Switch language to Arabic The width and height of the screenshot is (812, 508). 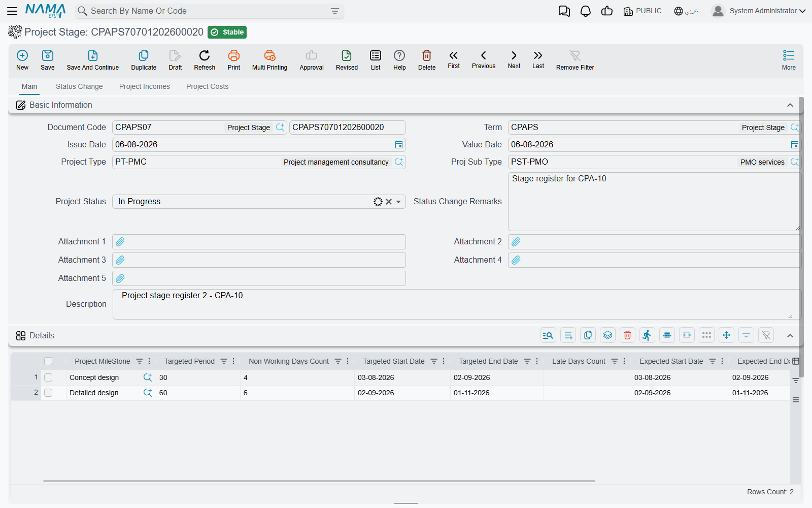tap(686, 11)
